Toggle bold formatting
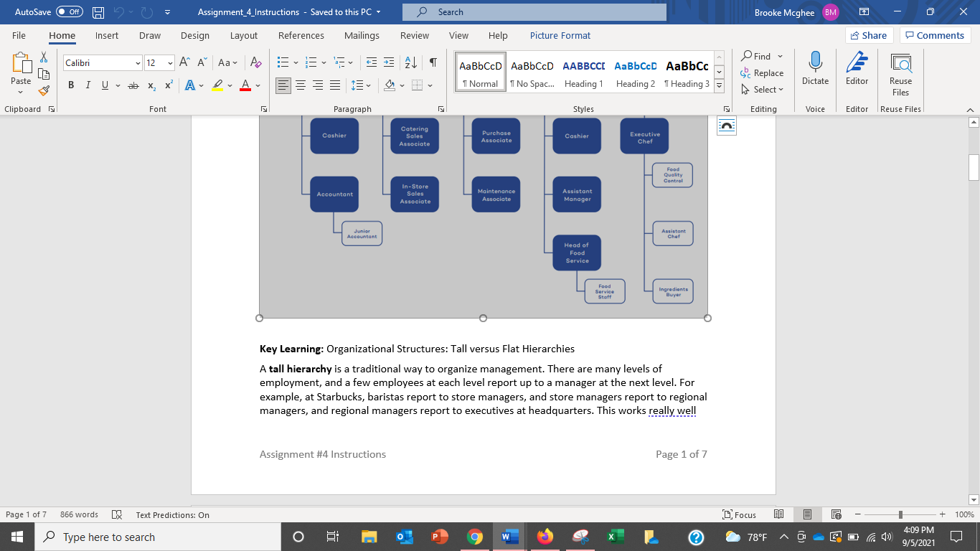Screen dimensions: 980x551 click(x=70, y=85)
